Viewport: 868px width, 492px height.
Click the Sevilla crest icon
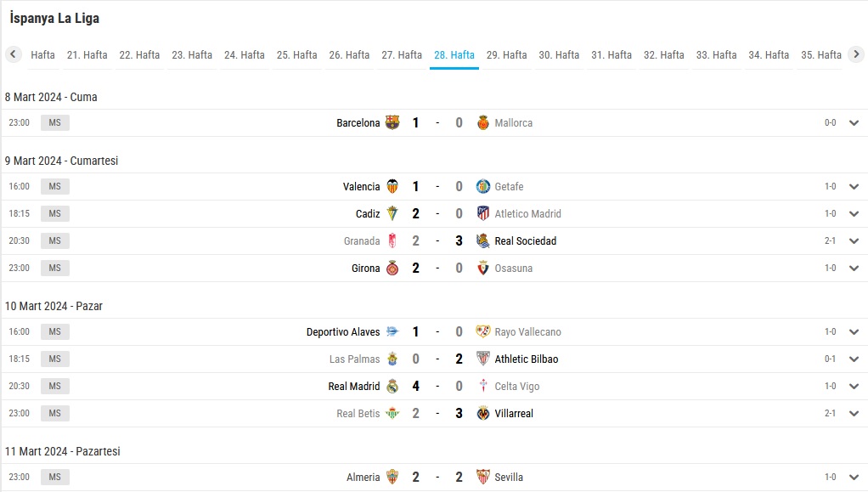click(483, 477)
